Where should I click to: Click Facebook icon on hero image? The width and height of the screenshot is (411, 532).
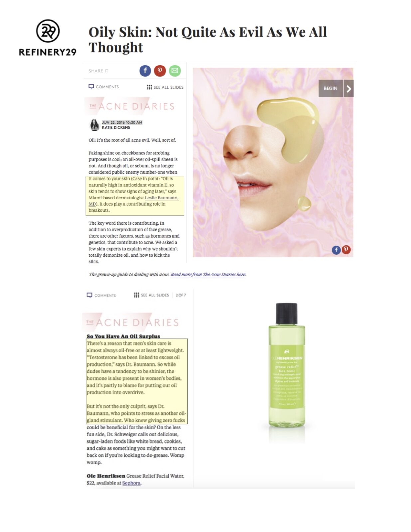336,250
